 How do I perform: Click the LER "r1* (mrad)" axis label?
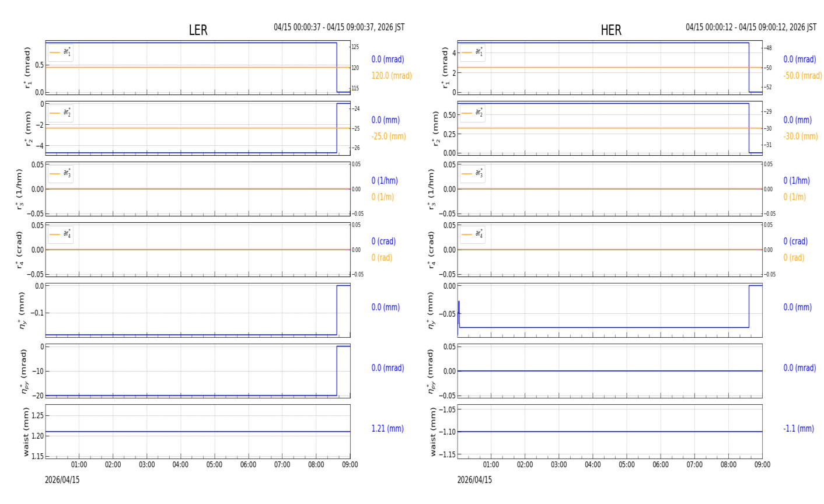tap(27, 68)
